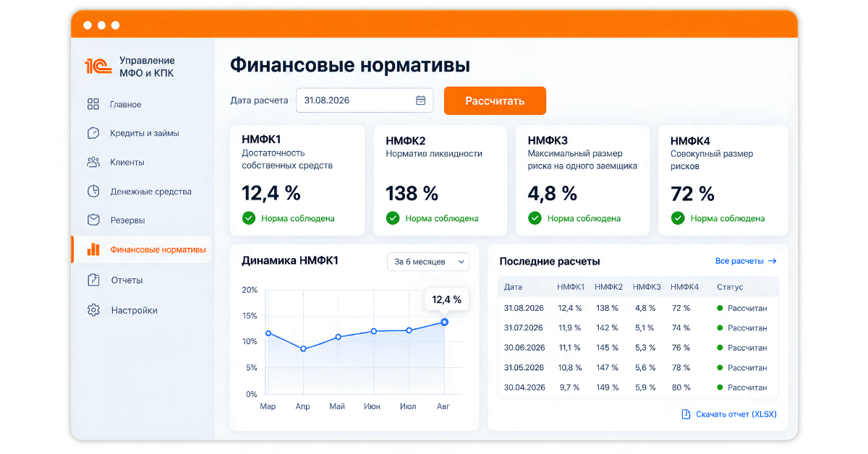Click the Статус column header
868x454 pixels.
(x=730, y=287)
